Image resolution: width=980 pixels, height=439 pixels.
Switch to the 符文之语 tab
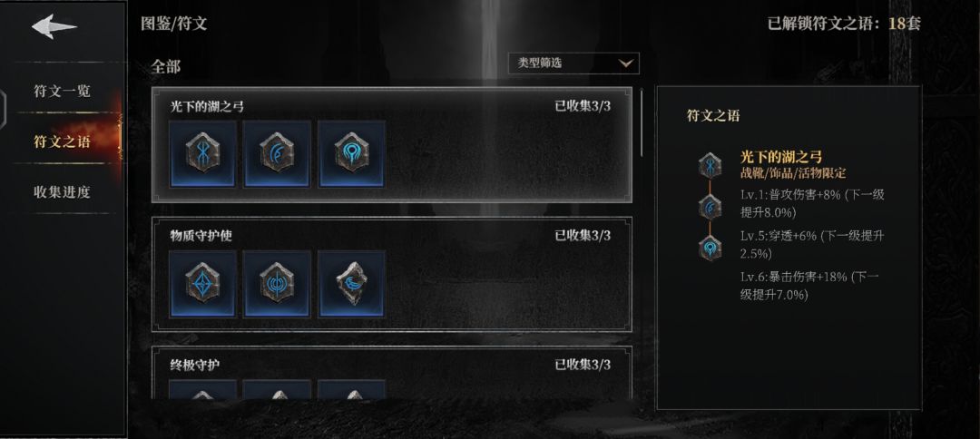pos(62,141)
